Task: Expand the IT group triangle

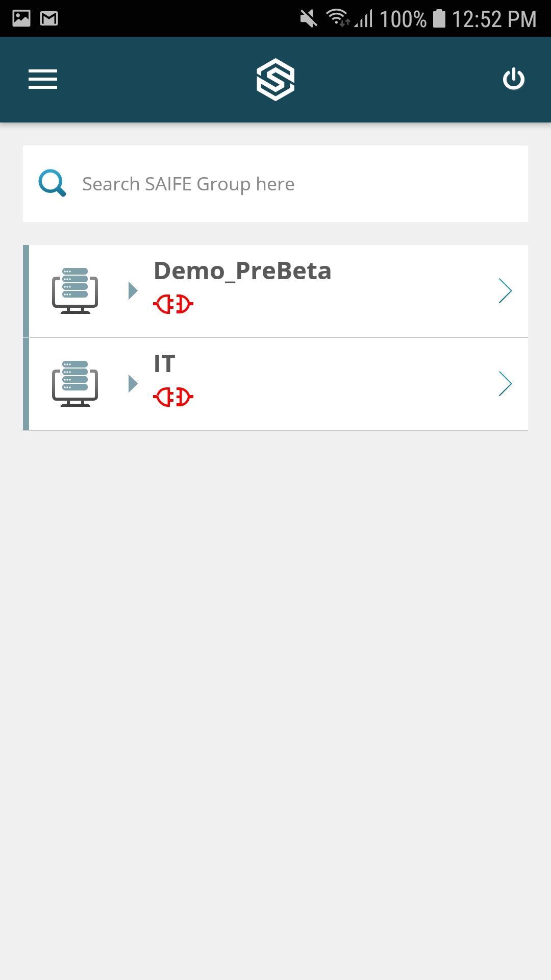Action: [133, 383]
